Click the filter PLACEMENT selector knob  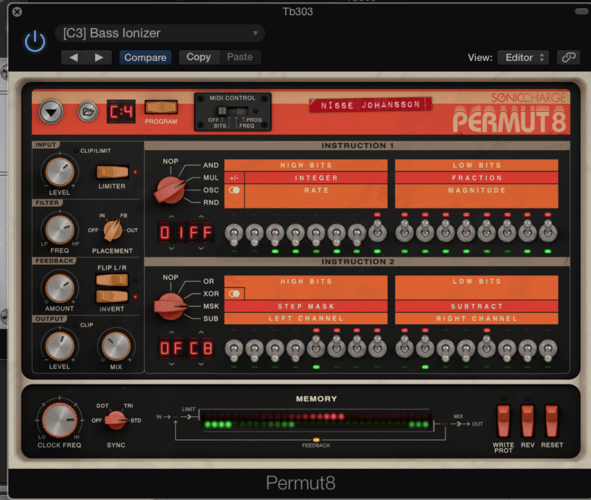click(x=113, y=230)
